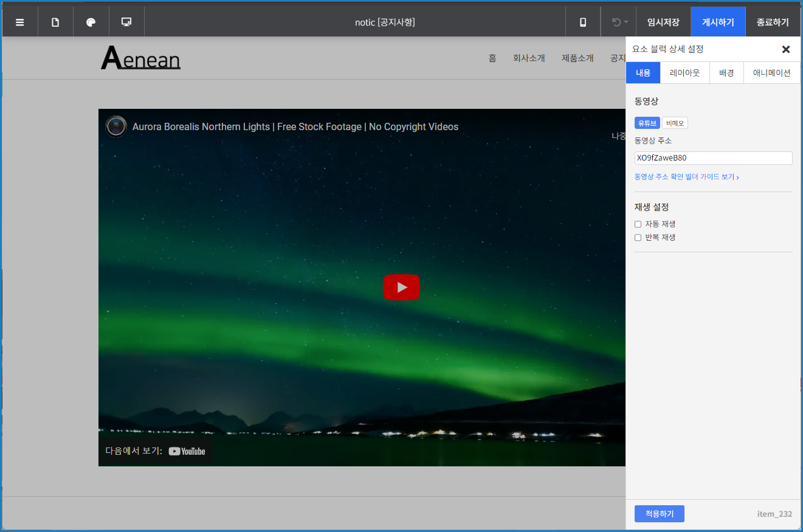The width and height of the screenshot is (803, 532).
Task: Enable the 자동 재생 checkbox
Action: [x=638, y=224]
